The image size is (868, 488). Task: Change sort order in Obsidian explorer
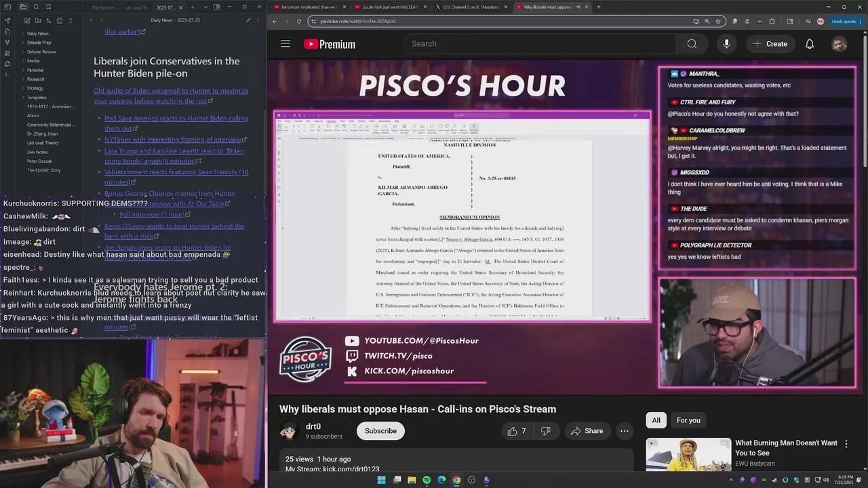coord(47,20)
